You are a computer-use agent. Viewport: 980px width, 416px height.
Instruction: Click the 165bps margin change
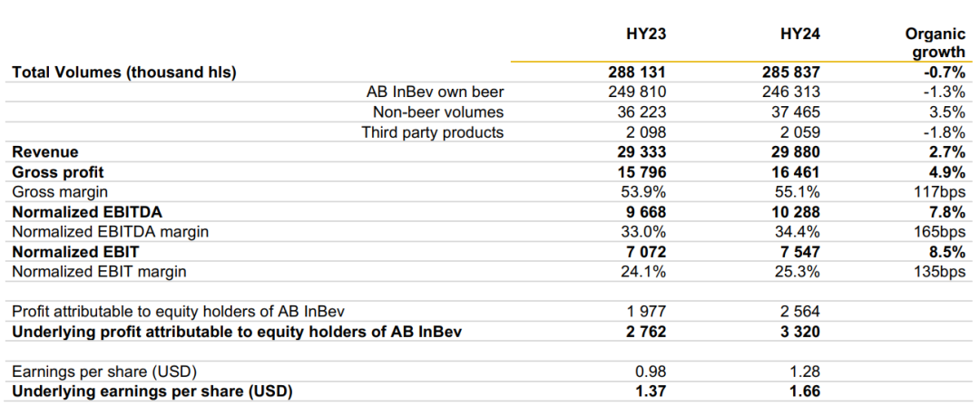point(940,232)
